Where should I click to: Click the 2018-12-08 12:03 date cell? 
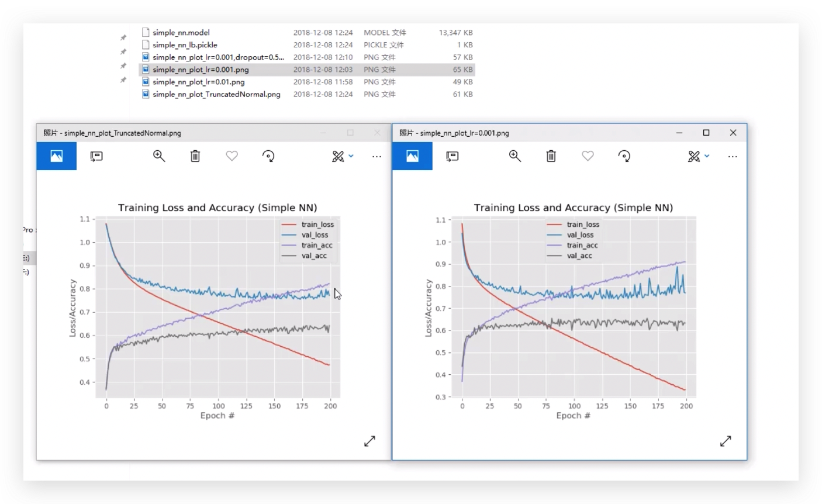pos(323,70)
